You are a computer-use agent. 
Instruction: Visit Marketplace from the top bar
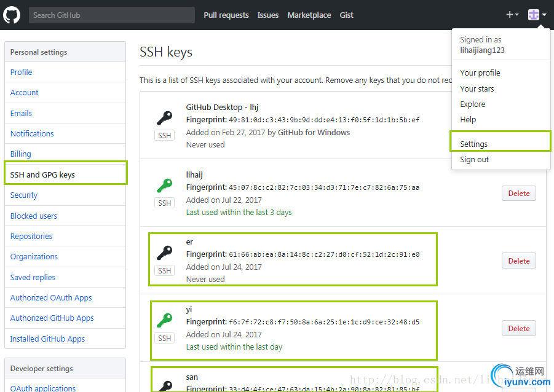click(309, 15)
